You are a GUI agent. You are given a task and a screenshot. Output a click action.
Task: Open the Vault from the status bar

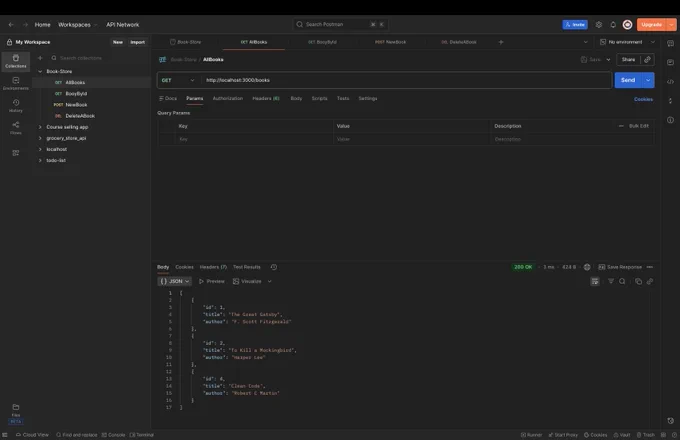point(622,435)
